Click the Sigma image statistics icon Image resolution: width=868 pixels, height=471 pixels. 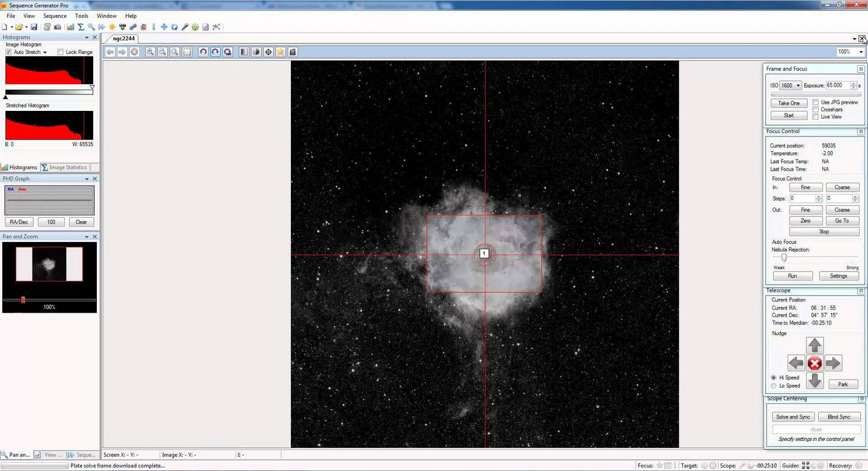[x=81, y=27]
